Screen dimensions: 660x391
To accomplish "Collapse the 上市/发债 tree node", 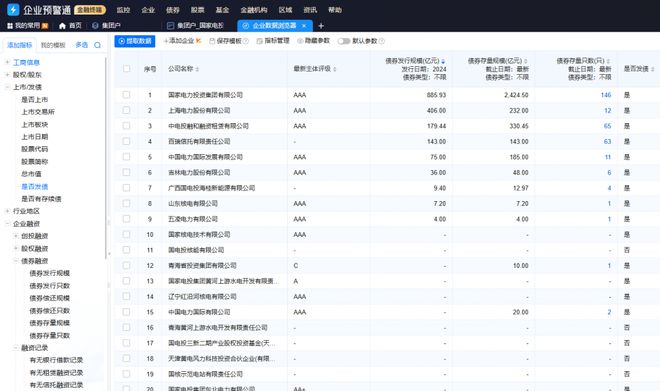I will (7, 87).
